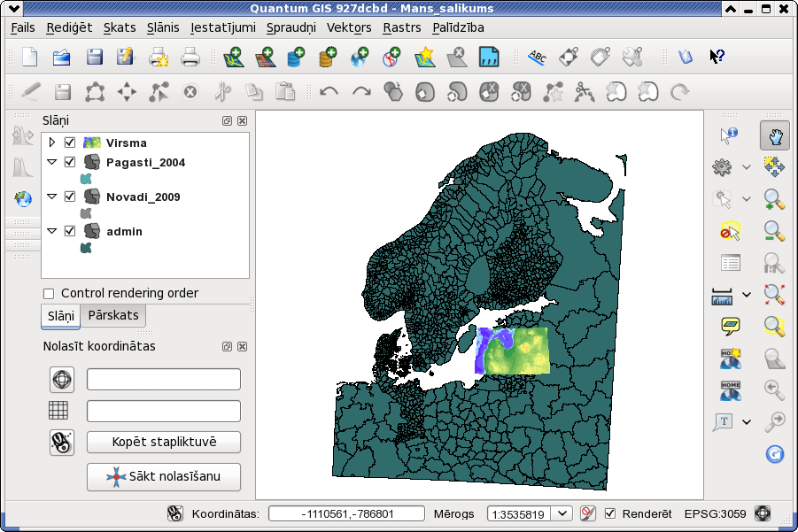Add PostGIS layer database icon

296,57
